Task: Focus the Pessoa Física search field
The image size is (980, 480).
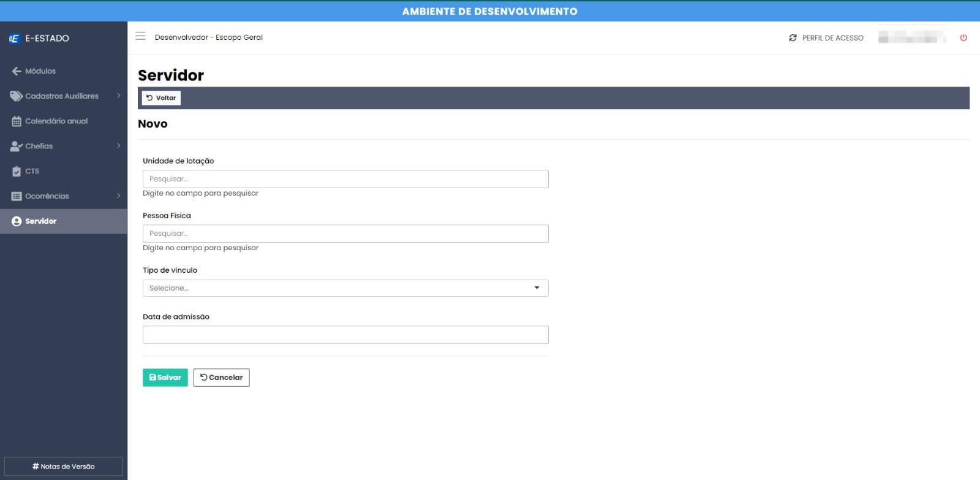Action: pyautogui.click(x=345, y=234)
